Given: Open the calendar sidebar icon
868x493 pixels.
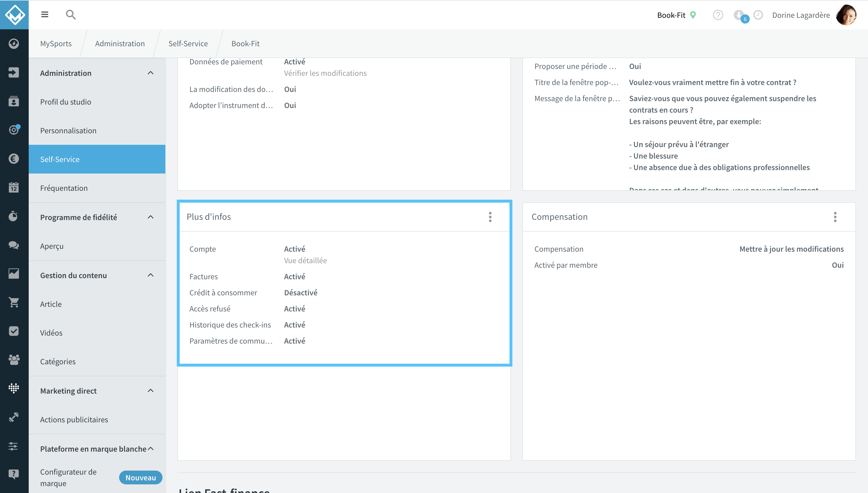Looking at the screenshot, I should click(x=14, y=187).
